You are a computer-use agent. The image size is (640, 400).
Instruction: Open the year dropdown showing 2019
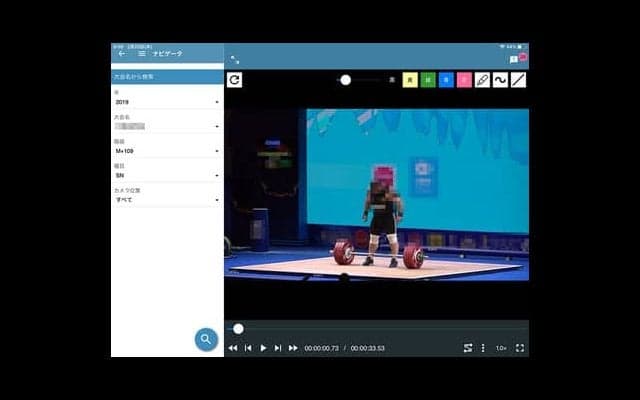pyautogui.click(x=167, y=102)
